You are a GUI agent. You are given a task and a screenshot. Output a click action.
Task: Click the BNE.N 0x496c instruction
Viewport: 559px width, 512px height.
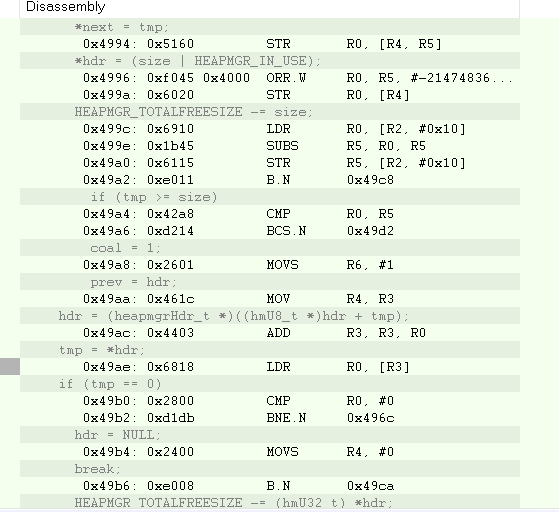[x=270, y=418]
